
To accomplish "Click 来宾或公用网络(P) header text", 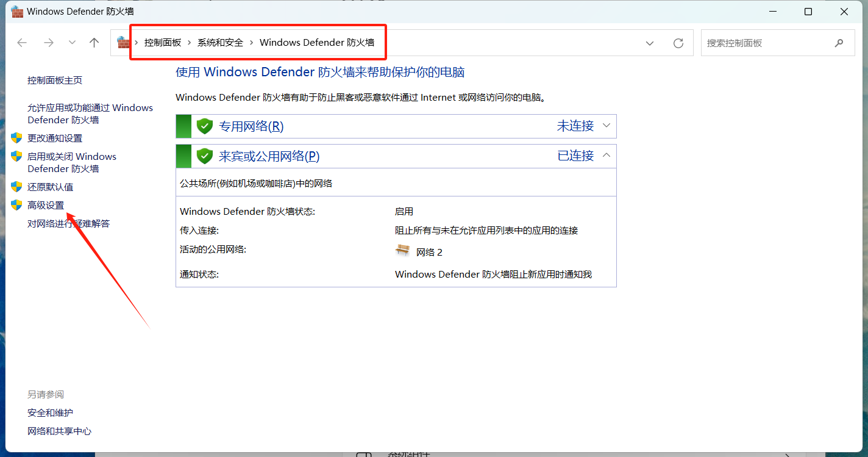I will coord(269,156).
